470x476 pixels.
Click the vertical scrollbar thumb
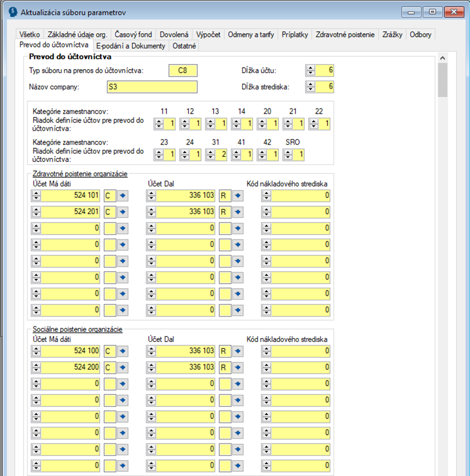pos(443,80)
